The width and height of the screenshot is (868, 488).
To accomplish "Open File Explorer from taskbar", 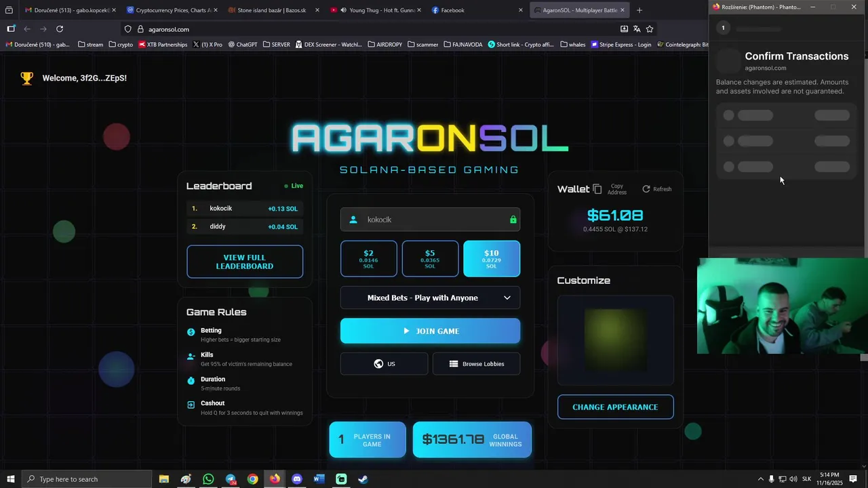I will pos(163,479).
